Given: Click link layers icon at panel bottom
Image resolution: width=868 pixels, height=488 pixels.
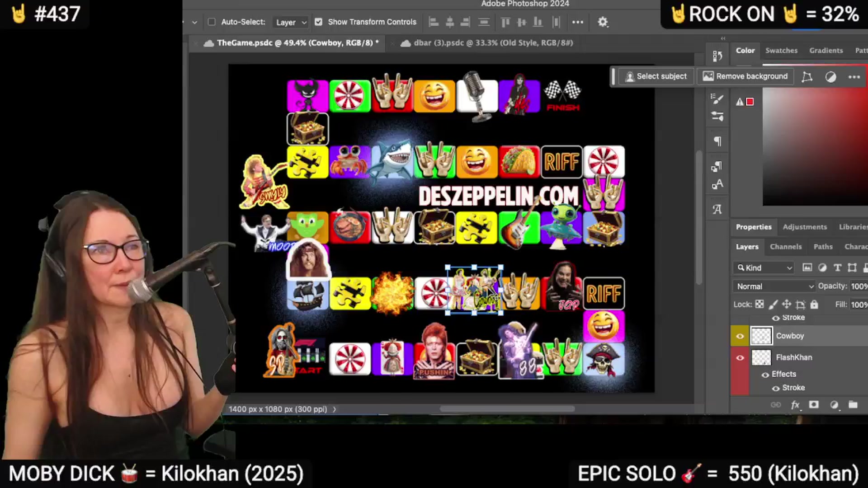Looking at the screenshot, I should [776, 404].
